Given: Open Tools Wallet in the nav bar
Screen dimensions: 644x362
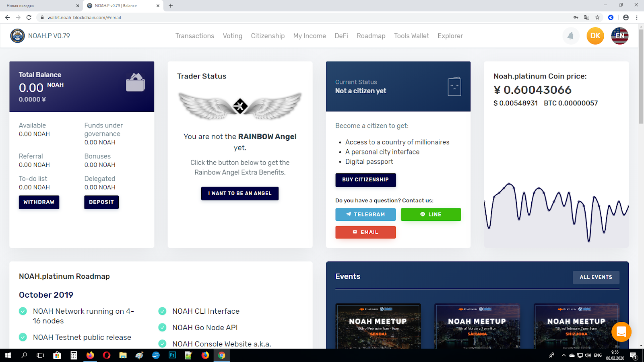Looking at the screenshot, I should pos(411,36).
